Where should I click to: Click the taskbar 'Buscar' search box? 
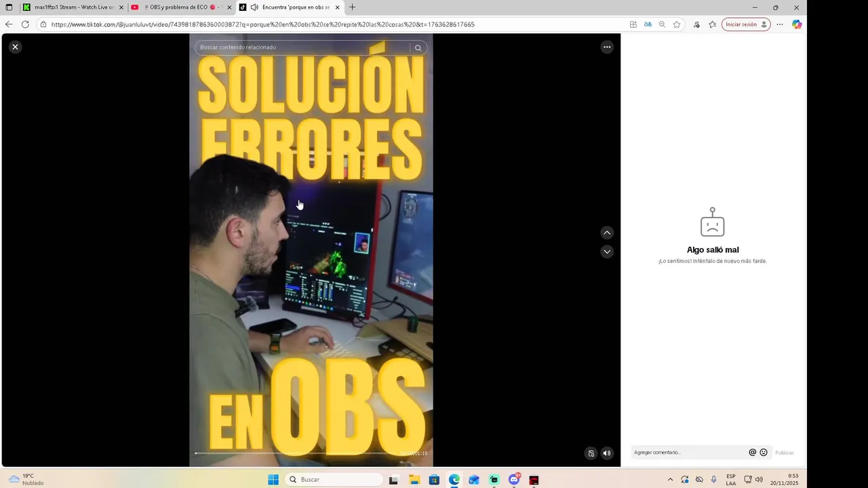(x=334, y=480)
